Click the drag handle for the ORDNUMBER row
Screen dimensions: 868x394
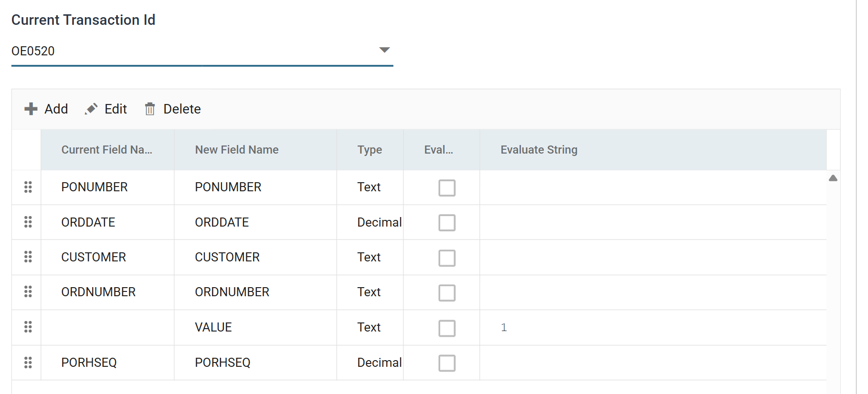coord(28,291)
